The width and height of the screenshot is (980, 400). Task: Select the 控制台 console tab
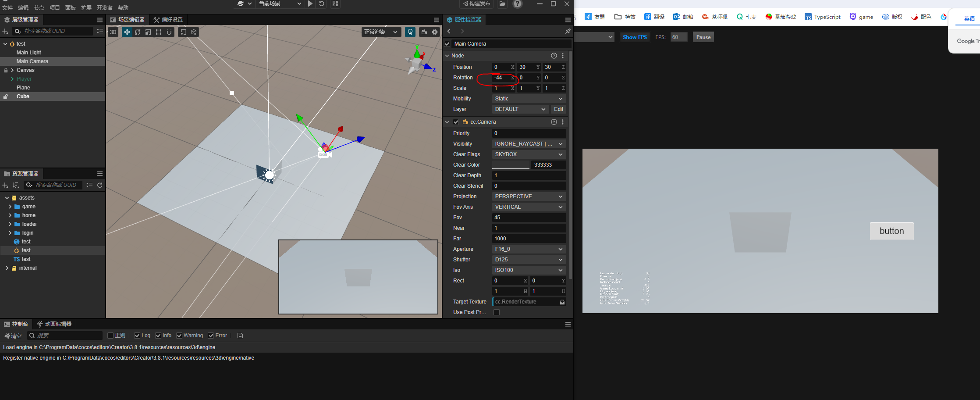click(x=16, y=324)
